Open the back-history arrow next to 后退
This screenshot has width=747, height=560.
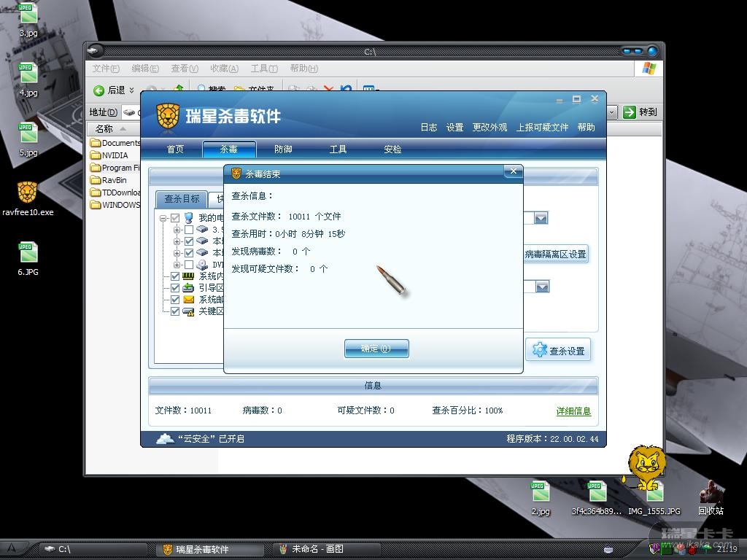pos(132,90)
